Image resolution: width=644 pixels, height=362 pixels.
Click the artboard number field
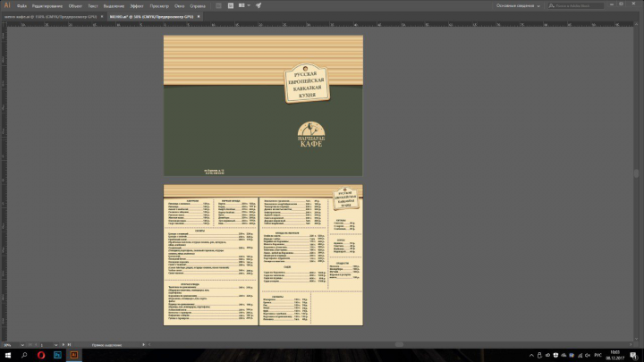coord(47,345)
